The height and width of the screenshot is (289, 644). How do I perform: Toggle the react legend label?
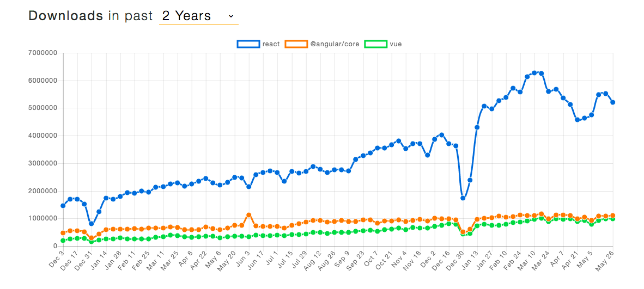point(271,44)
